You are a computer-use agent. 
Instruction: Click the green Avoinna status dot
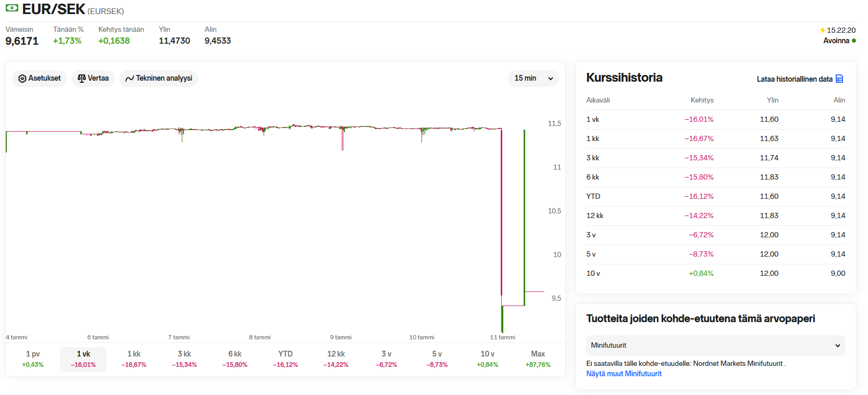click(854, 41)
